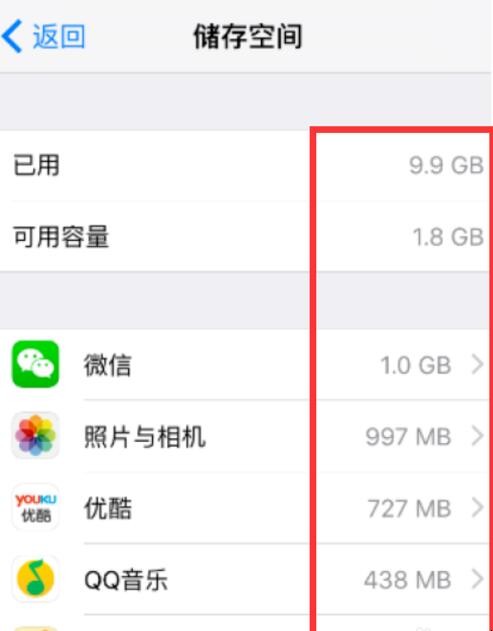The width and height of the screenshot is (493, 631).
Task: Expand the 优酷 row chevron
Action: pos(477,507)
